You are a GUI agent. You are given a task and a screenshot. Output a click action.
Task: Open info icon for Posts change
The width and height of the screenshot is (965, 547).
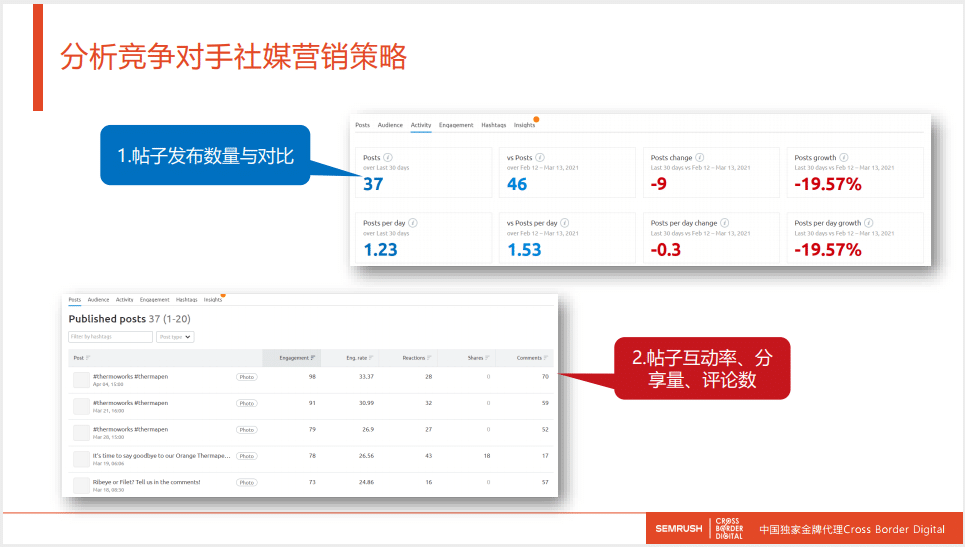point(700,158)
